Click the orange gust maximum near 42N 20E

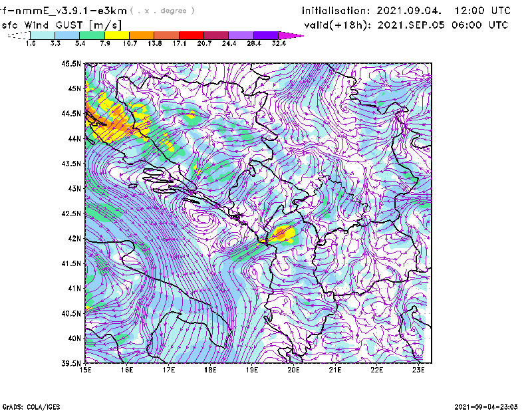click(281, 233)
